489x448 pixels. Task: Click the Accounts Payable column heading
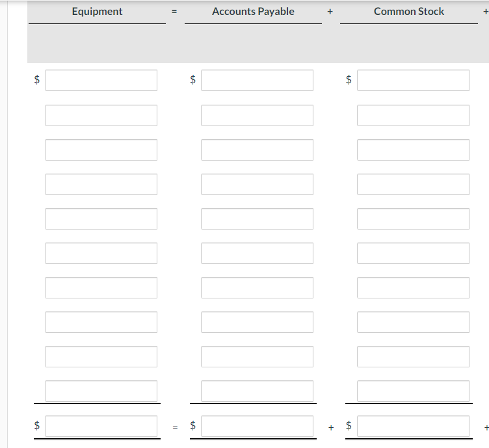coord(253,12)
